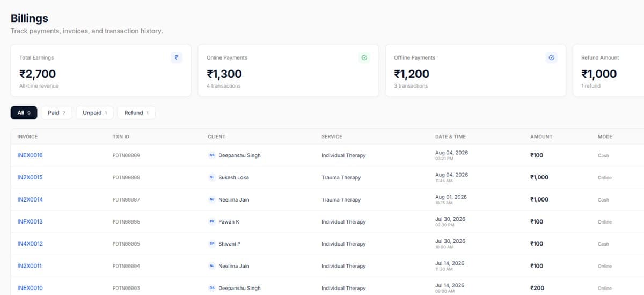Open invoice INFX0013
644x295 pixels.
(x=30, y=221)
